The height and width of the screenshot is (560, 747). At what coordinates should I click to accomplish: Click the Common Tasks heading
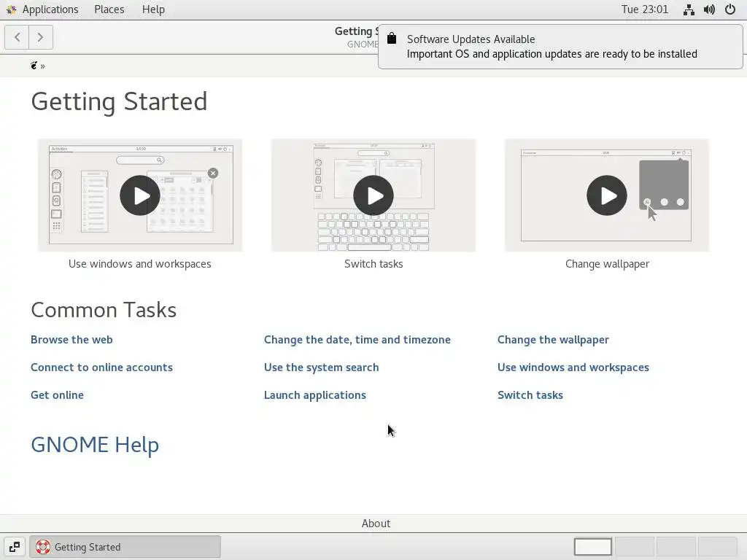point(104,310)
